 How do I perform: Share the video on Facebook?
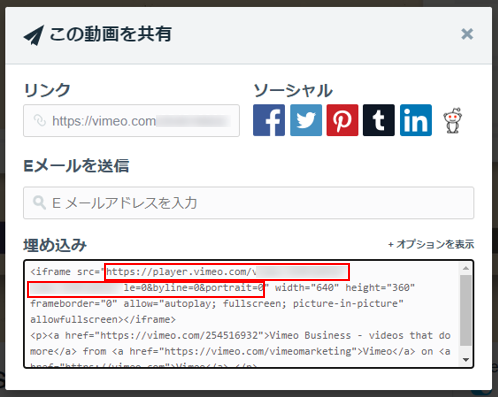tap(269, 120)
